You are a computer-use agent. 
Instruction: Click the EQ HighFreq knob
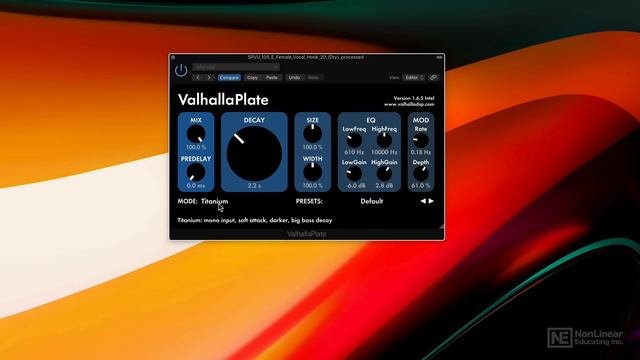click(x=384, y=140)
